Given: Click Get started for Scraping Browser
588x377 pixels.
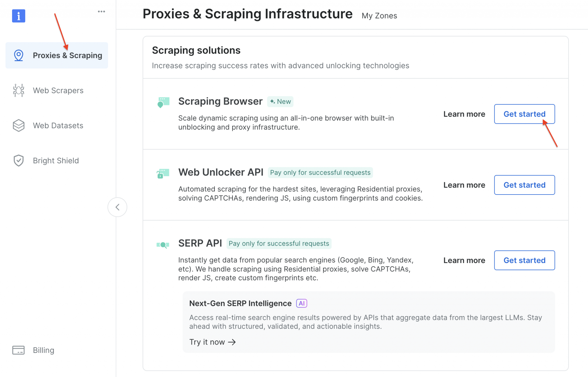Looking at the screenshot, I should pos(524,114).
